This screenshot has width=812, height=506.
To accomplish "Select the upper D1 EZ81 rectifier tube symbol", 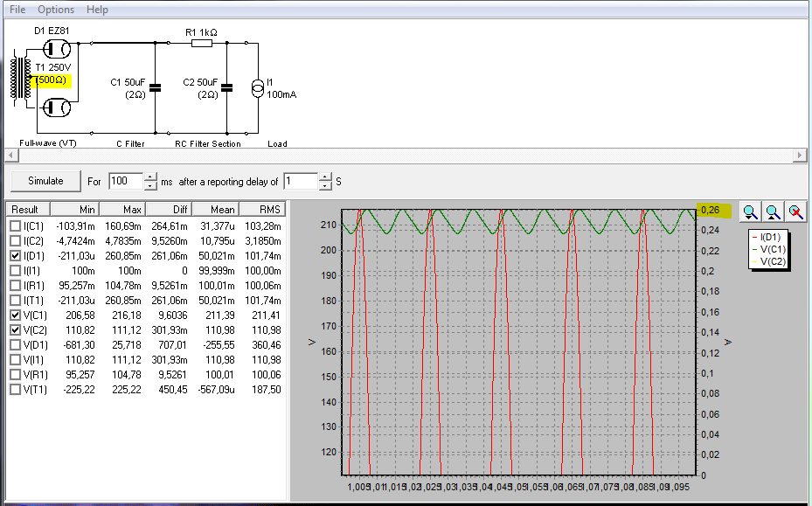I will 59,49.
